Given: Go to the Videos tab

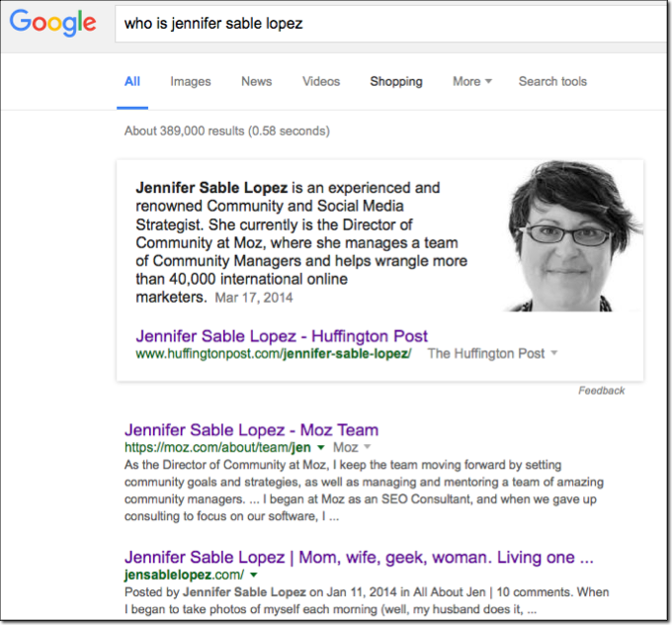Looking at the screenshot, I should coord(321,82).
